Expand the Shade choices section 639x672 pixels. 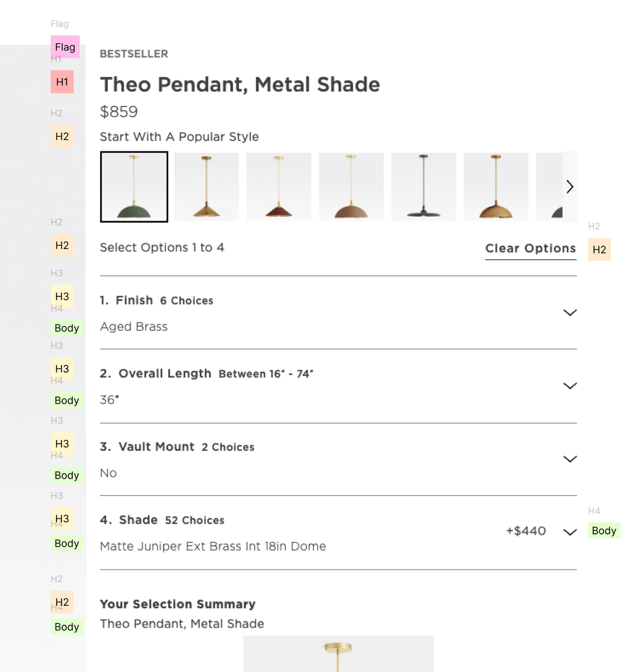(570, 532)
